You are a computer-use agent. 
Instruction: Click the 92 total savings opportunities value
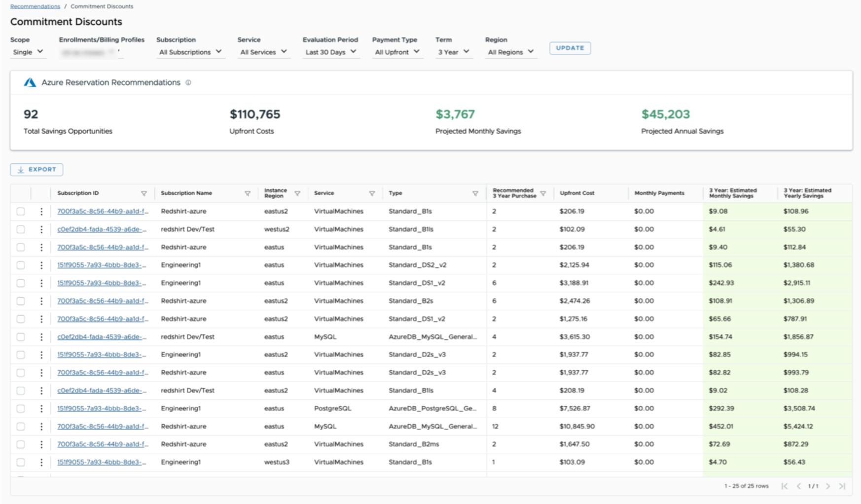31,114
